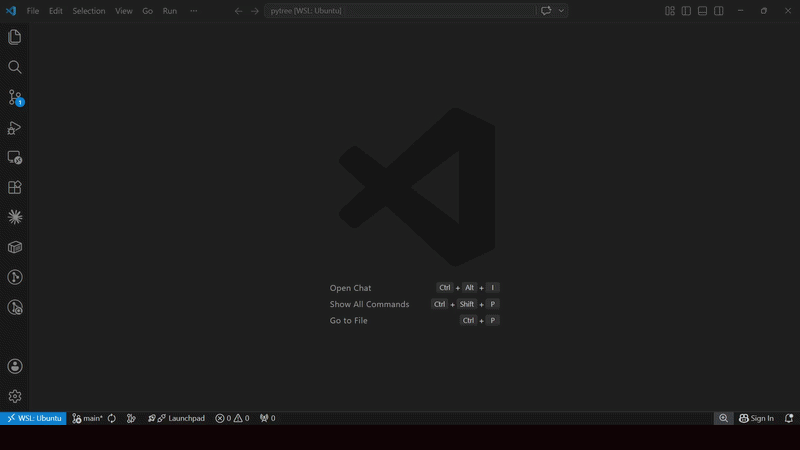Open Source Control view with badge

[x=14, y=97]
